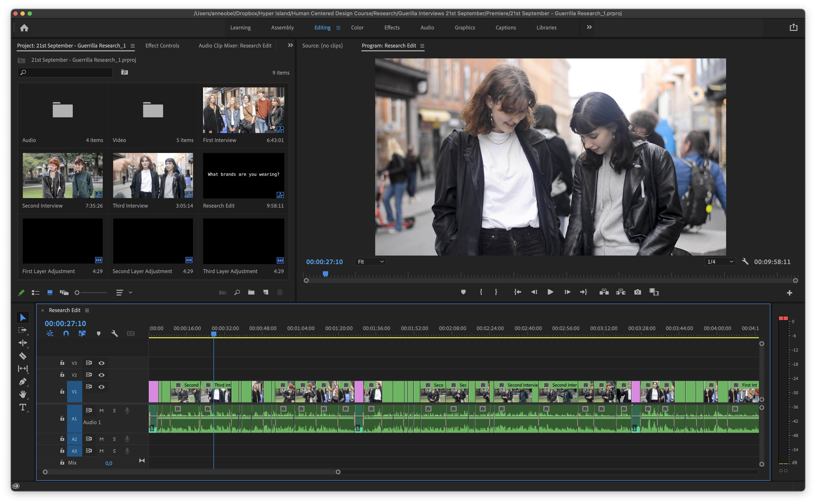Expand the workspace overflow chevron
The image size is (816, 504).
click(x=589, y=27)
